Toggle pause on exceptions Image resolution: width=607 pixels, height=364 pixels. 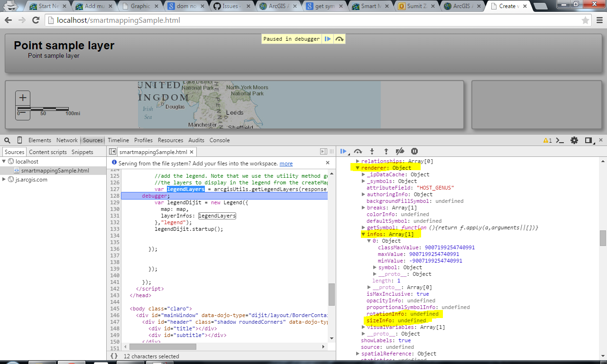(x=414, y=151)
